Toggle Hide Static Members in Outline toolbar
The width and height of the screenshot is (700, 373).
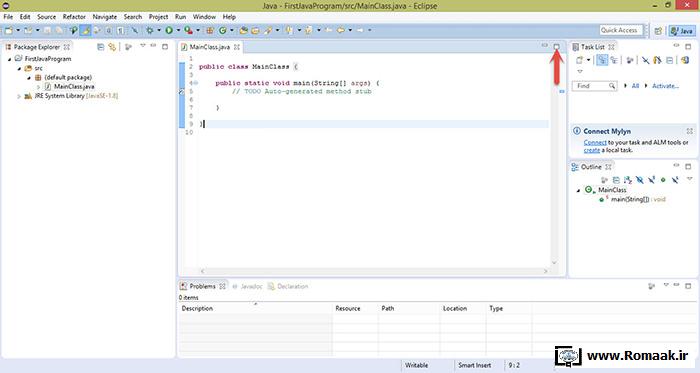pos(651,180)
